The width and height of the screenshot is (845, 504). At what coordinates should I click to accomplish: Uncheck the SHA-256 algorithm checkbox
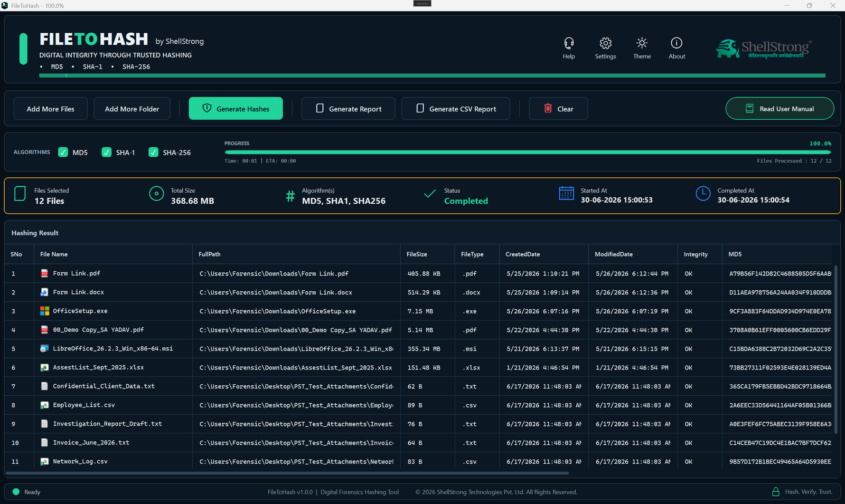pos(154,153)
